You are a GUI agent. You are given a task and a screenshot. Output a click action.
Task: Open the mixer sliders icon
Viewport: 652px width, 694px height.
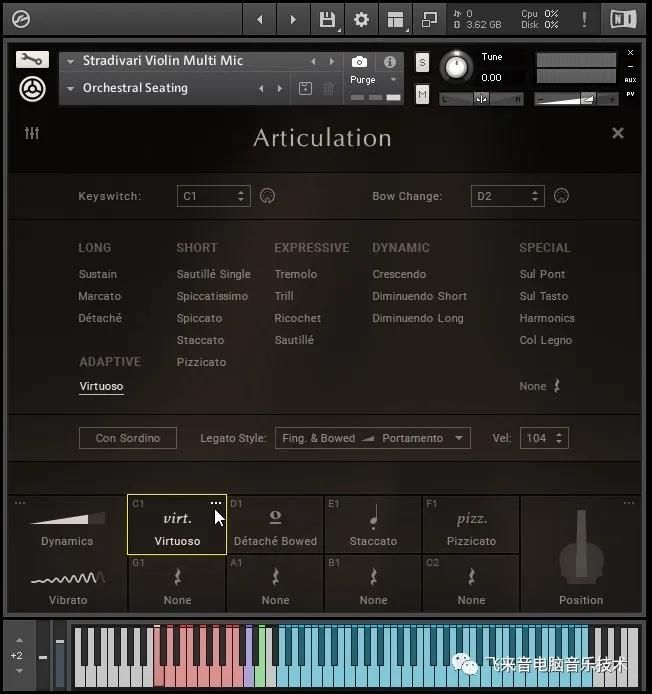(x=32, y=132)
